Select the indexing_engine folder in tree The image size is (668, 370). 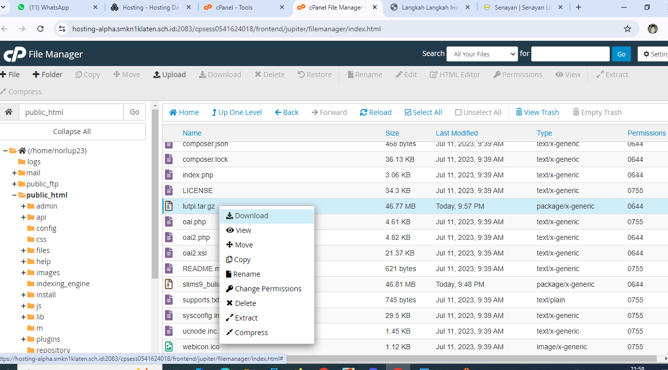click(x=63, y=284)
